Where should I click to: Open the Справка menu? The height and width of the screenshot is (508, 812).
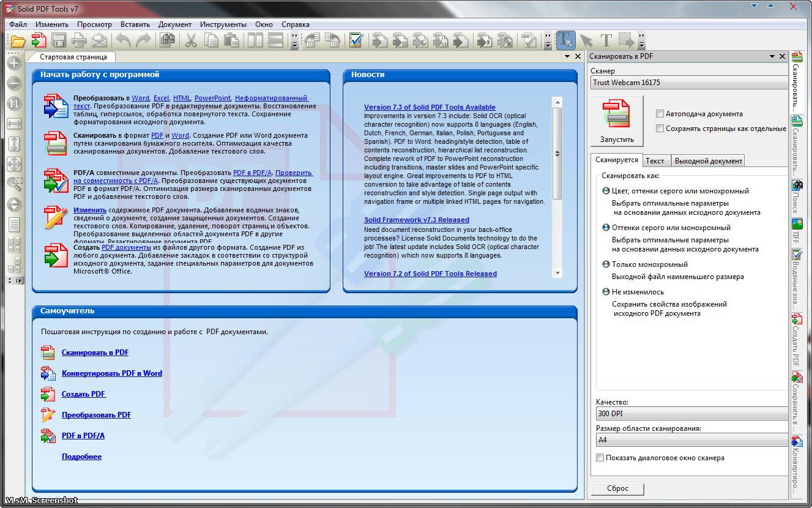click(x=296, y=24)
